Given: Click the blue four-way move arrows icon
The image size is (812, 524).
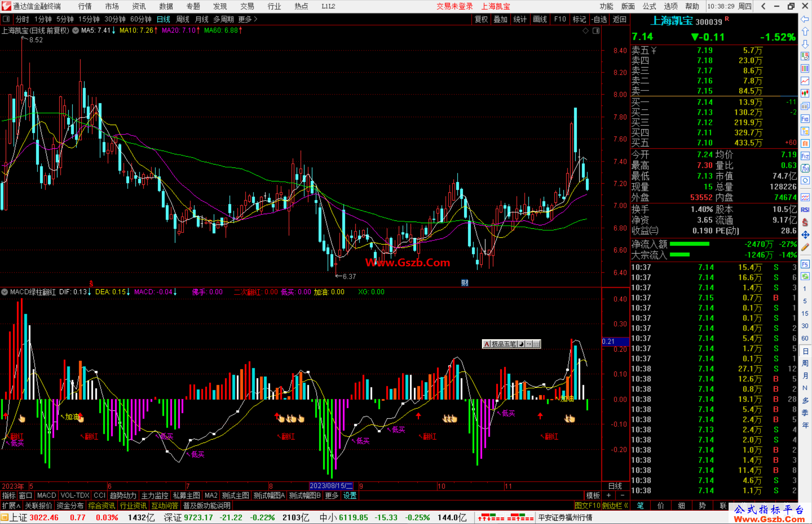Looking at the screenshot, I should [805, 235].
